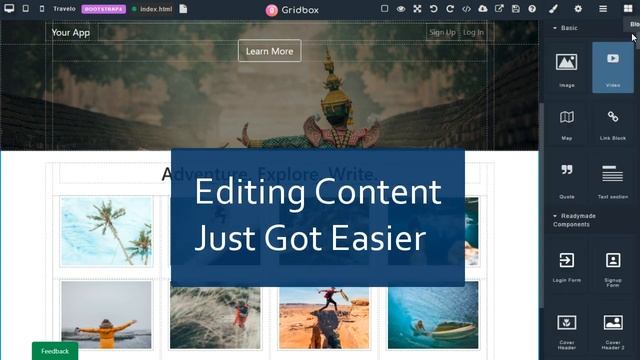
Task: Select the Image block
Action: tap(567, 68)
